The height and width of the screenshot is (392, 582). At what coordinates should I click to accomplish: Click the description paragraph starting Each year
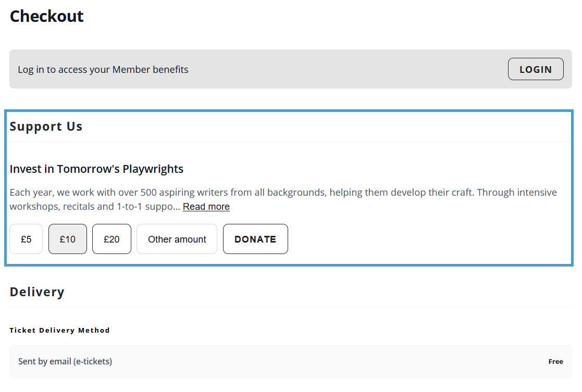coord(283,199)
